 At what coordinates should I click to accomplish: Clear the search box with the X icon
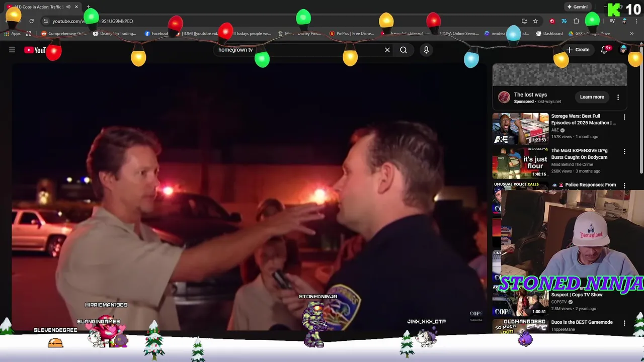point(387,50)
